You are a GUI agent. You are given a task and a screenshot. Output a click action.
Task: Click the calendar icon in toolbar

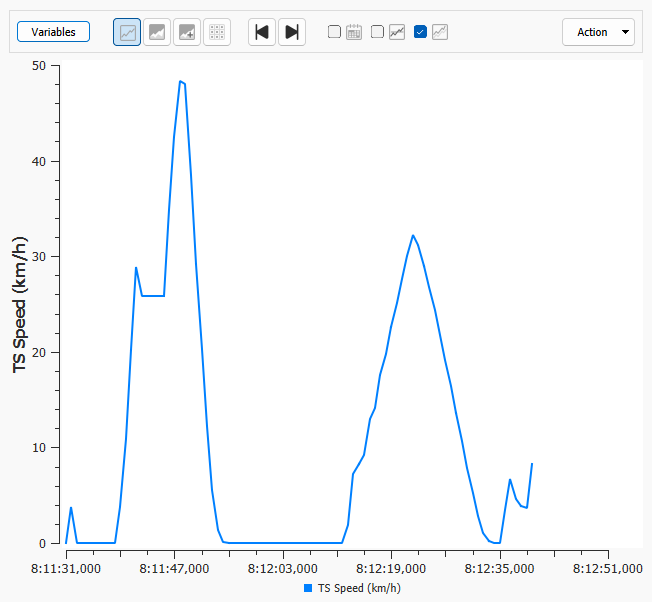pyautogui.click(x=354, y=32)
